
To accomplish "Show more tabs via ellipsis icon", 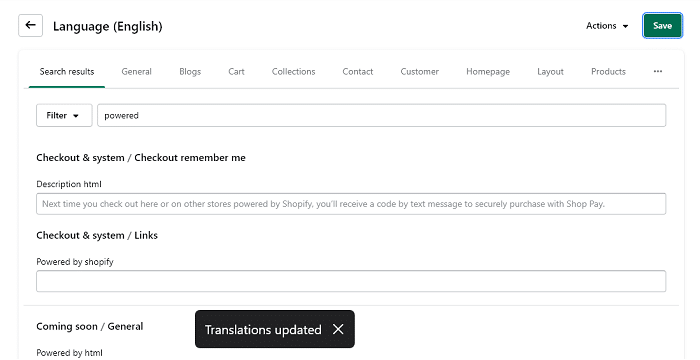I will click(658, 71).
